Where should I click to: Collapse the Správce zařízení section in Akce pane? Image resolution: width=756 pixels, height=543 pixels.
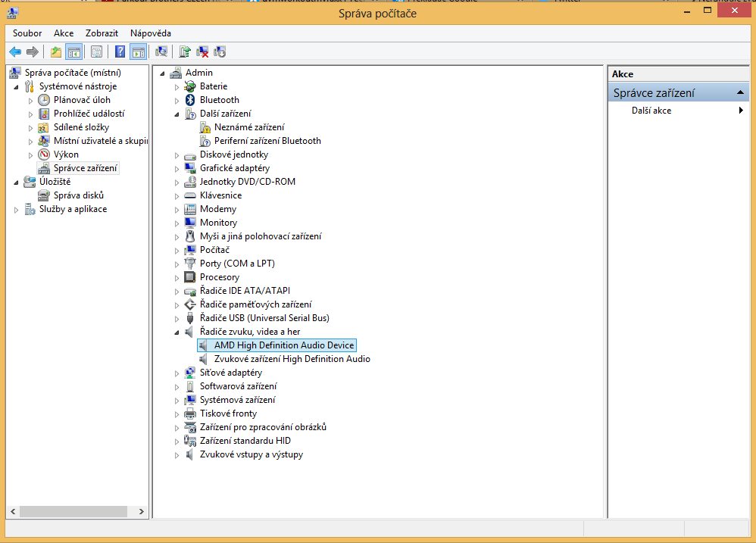(740, 92)
